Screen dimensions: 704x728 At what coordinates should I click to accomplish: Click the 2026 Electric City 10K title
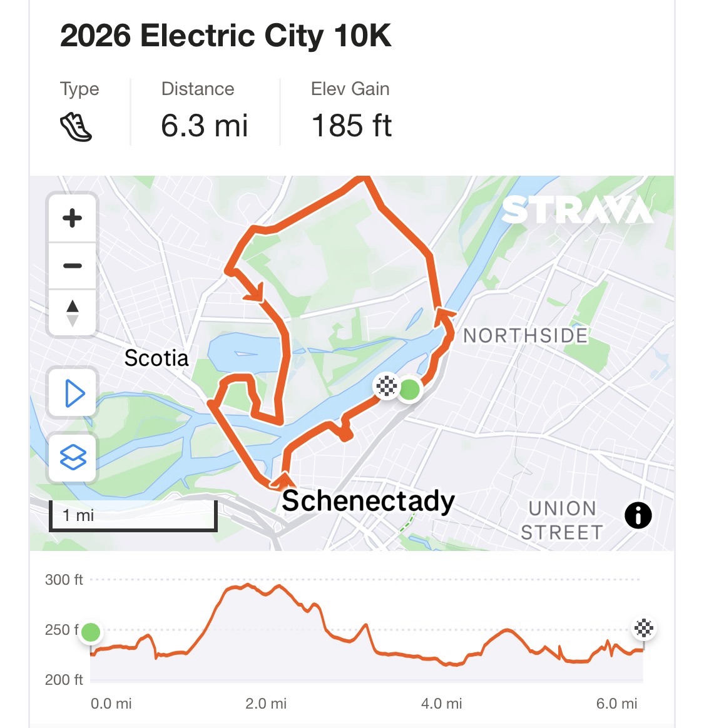pyautogui.click(x=225, y=36)
